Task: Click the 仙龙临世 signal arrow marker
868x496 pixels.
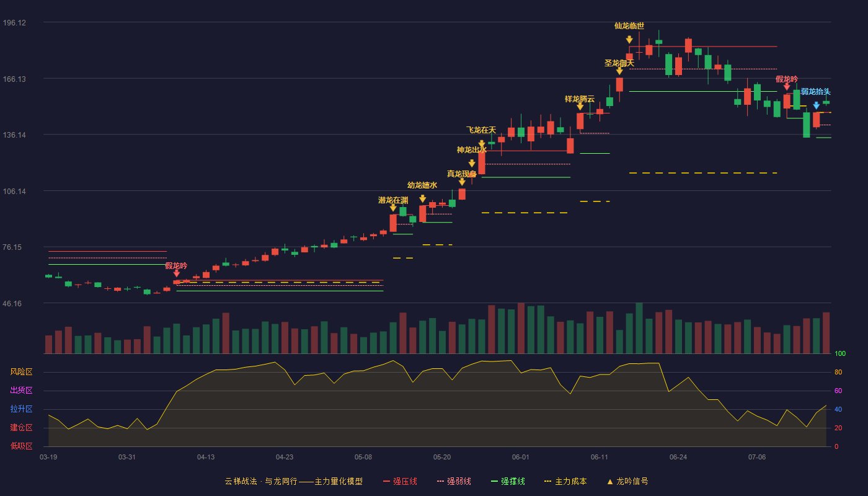Action: [629, 40]
